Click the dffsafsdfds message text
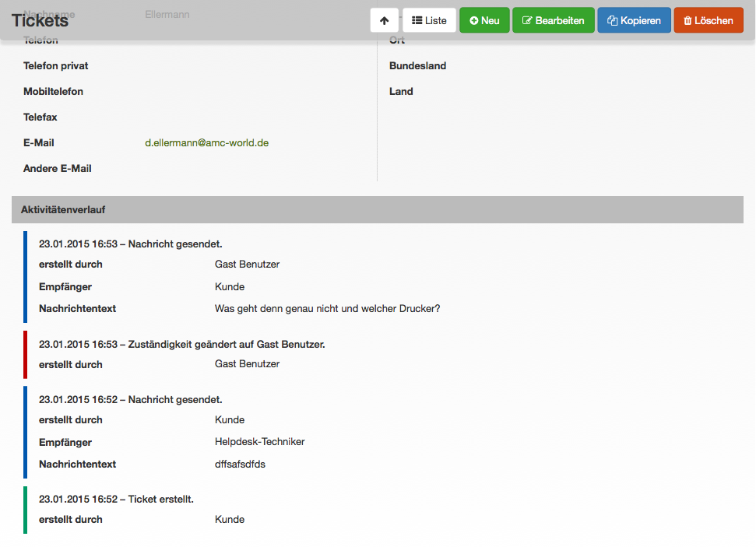Viewport: 756px width, 547px height. 240,464
